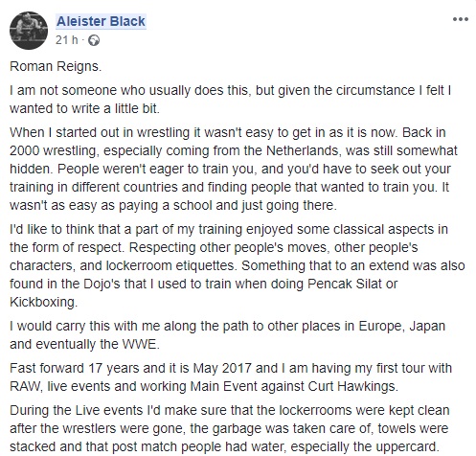
Task: Click the paragraph starting "When I started out"
Action: [x=234, y=169]
